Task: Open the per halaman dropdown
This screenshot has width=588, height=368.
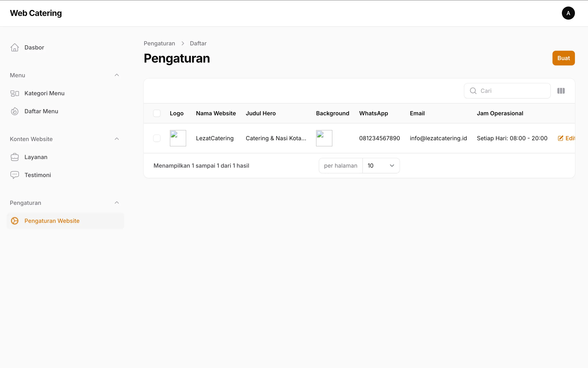Action: [x=381, y=166]
